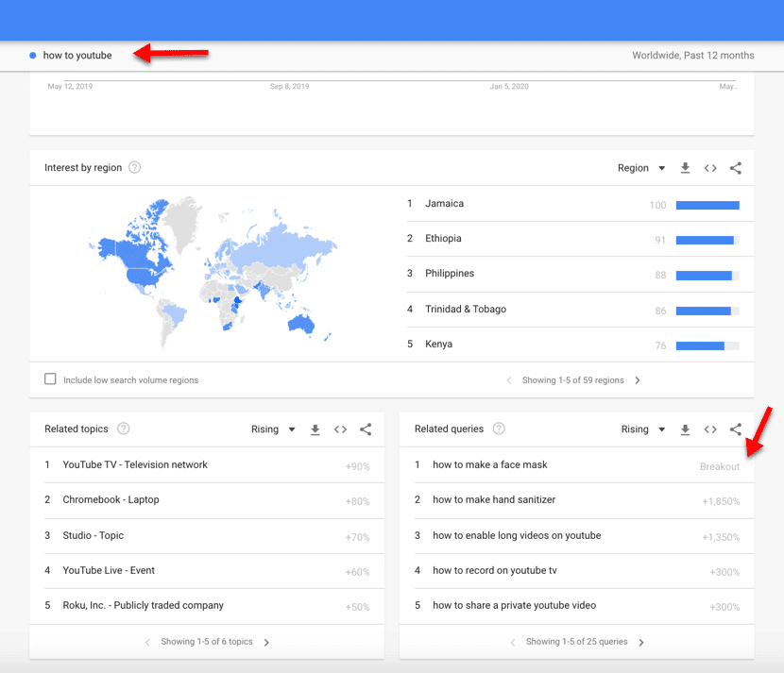Share the Interest by region map

tap(737, 167)
